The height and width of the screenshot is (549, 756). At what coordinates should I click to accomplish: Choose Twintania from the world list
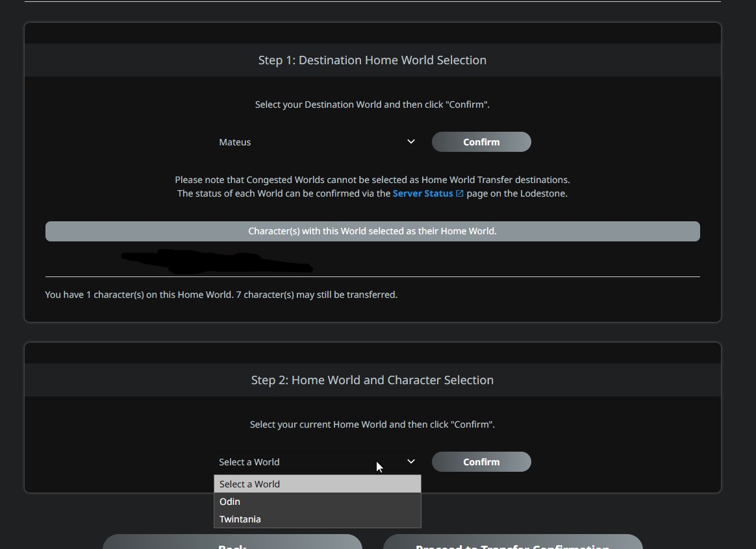pos(317,519)
